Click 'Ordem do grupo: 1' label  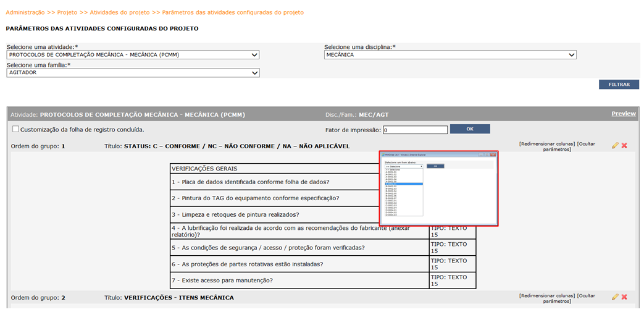38,146
